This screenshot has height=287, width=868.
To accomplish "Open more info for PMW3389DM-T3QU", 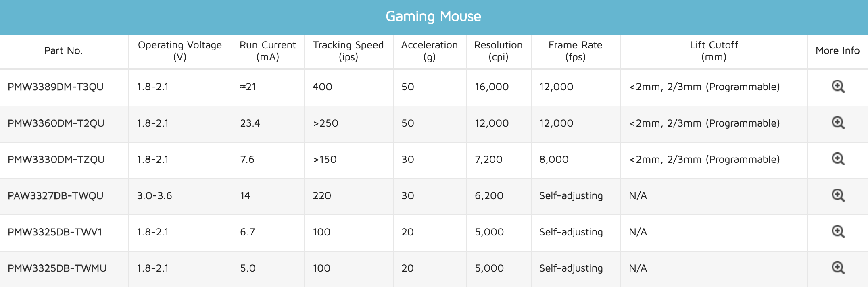I will pos(838,87).
